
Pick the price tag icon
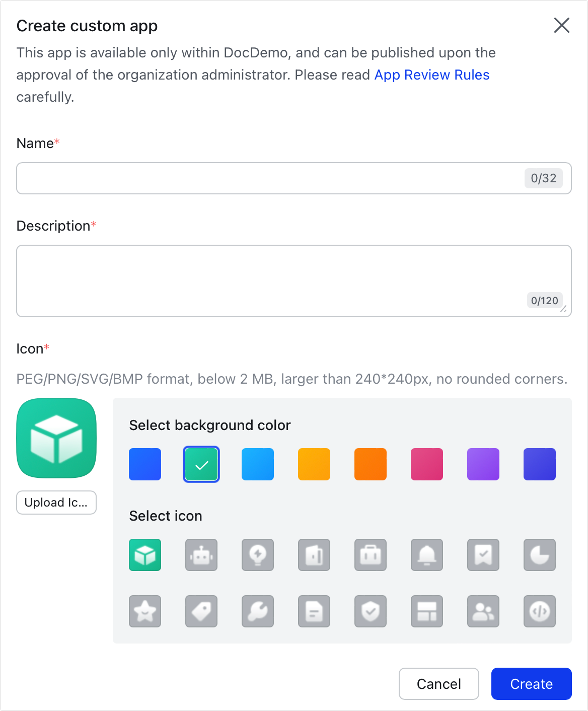coord(201,611)
